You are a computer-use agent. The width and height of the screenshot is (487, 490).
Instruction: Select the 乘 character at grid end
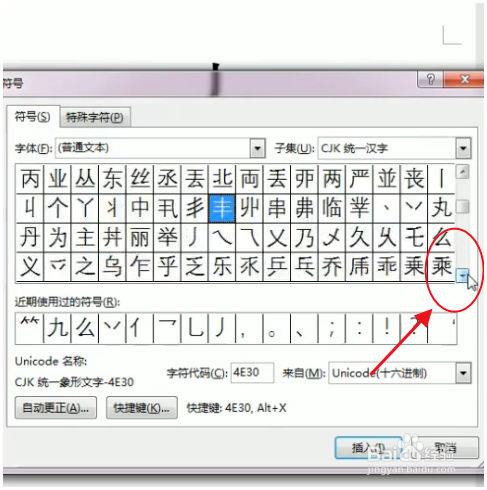click(441, 267)
